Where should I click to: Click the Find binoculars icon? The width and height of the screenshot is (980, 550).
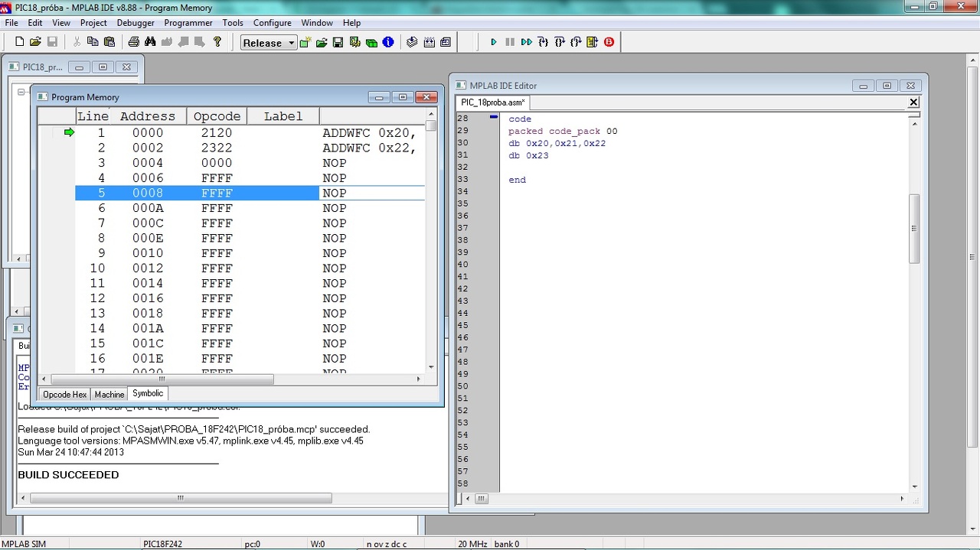click(x=150, y=42)
